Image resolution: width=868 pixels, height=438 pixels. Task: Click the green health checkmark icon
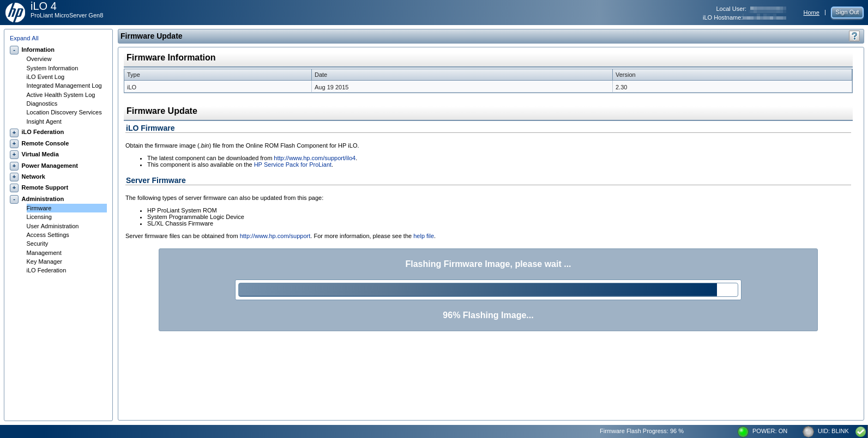tap(860, 431)
